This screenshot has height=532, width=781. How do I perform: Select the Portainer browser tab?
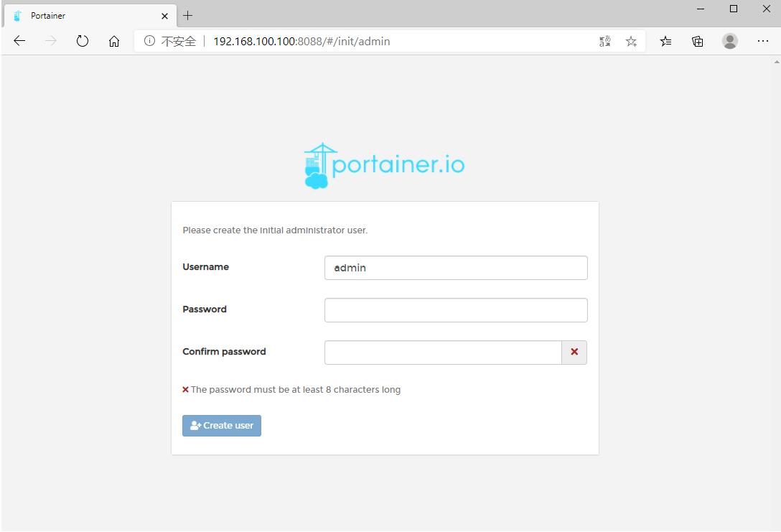click(90, 16)
